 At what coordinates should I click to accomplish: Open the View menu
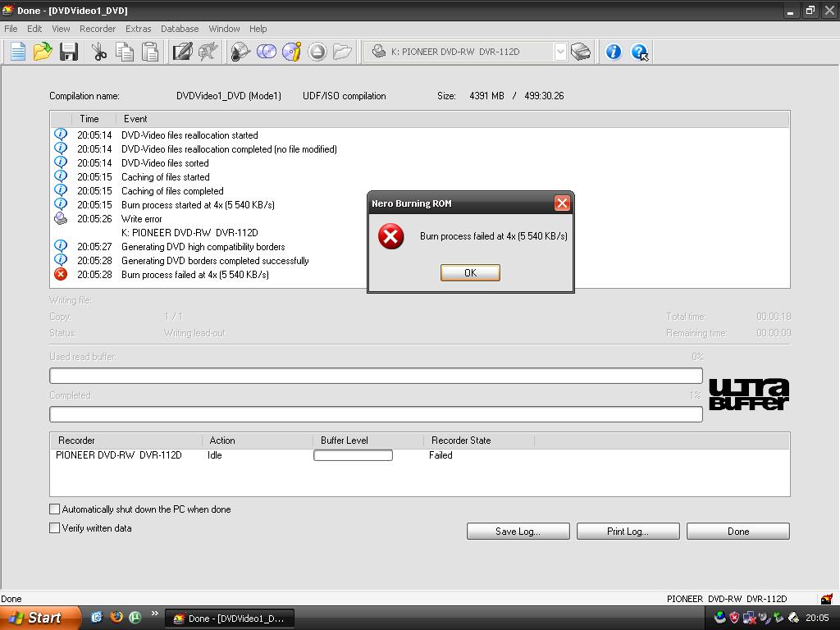(61, 29)
